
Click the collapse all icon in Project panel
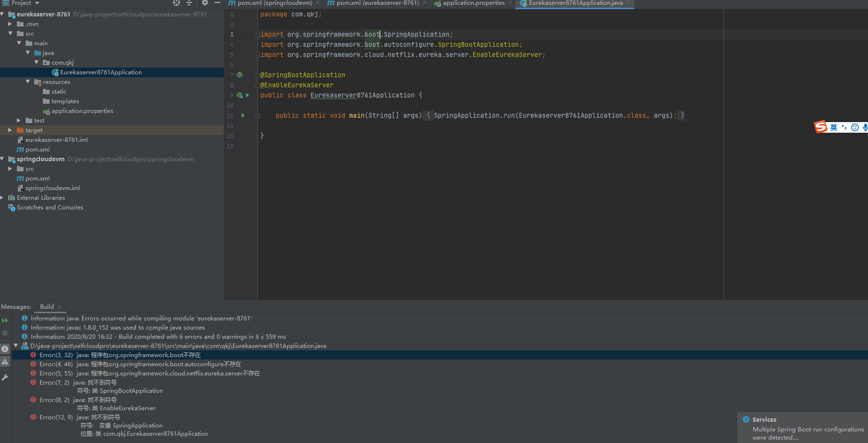(x=189, y=3)
